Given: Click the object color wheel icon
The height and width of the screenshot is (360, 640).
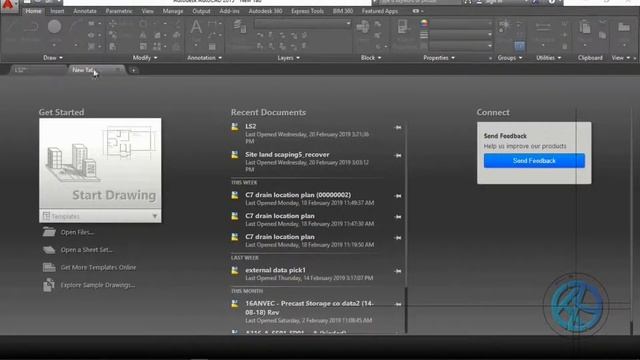Looking at the screenshot, I should click(424, 23).
